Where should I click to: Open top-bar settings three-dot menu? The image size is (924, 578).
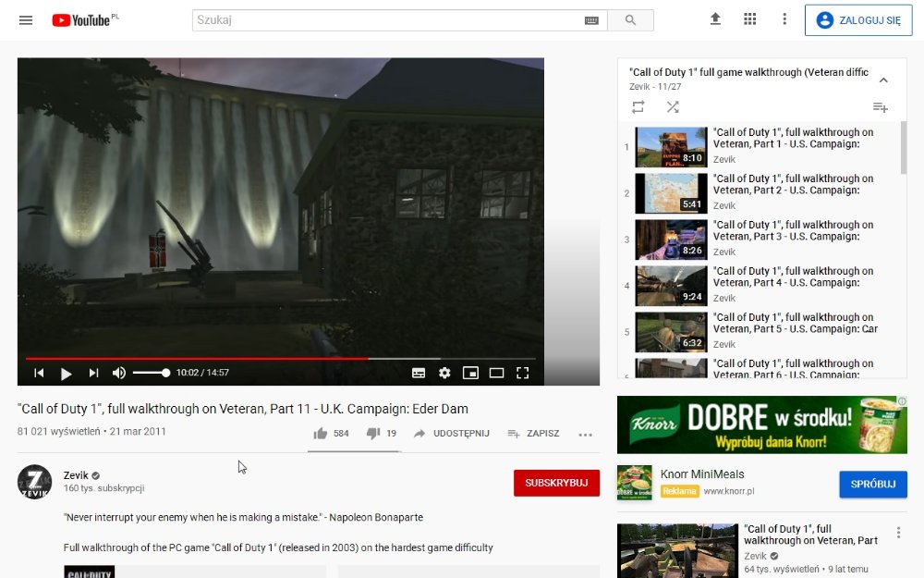784,18
